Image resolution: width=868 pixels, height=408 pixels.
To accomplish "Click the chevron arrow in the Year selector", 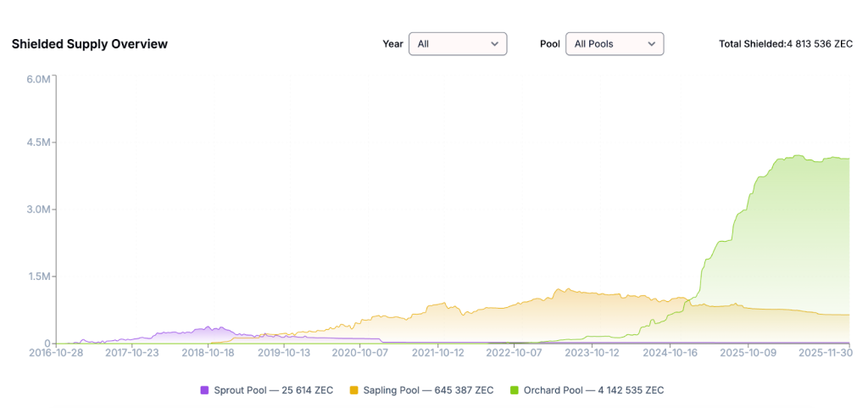I will [x=495, y=44].
